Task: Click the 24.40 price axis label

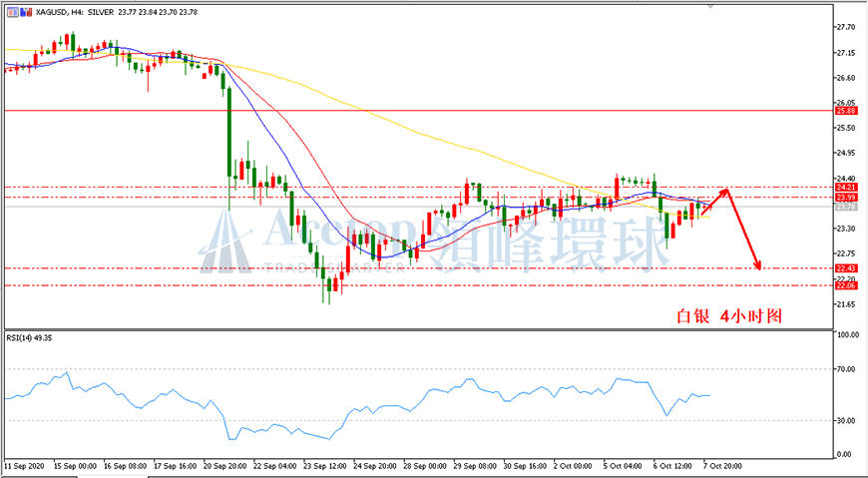Action: pyautogui.click(x=847, y=178)
